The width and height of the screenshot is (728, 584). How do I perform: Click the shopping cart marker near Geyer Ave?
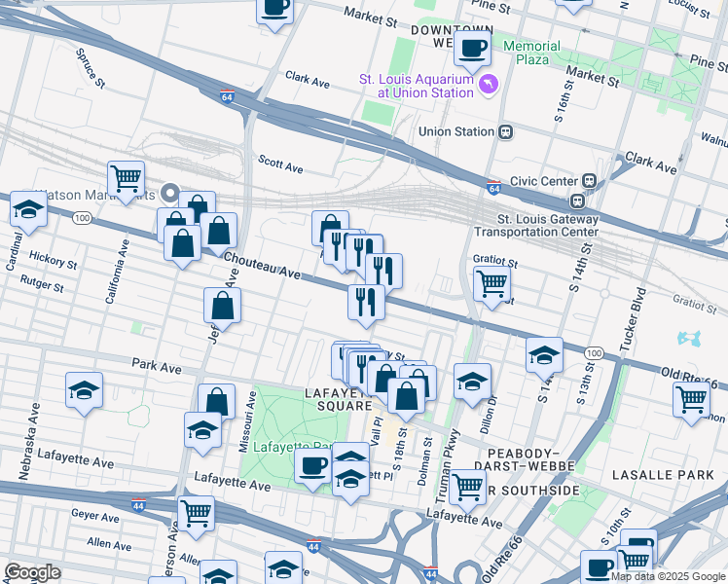(197, 514)
